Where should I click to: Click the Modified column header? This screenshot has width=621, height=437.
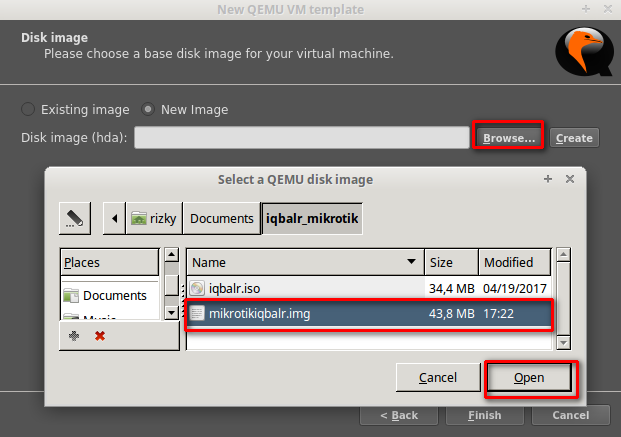(515, 262)
